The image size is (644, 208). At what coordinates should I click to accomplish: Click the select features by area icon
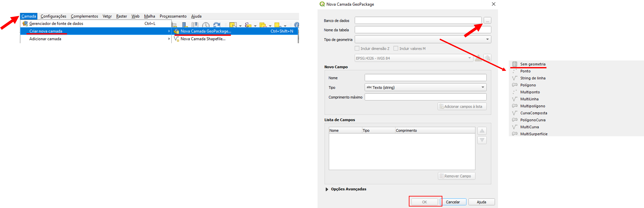tap(233, 25)
